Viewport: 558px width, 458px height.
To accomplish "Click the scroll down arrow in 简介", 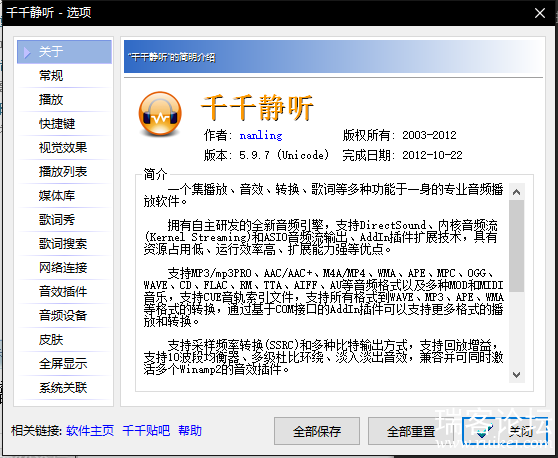I will [516, 375].
